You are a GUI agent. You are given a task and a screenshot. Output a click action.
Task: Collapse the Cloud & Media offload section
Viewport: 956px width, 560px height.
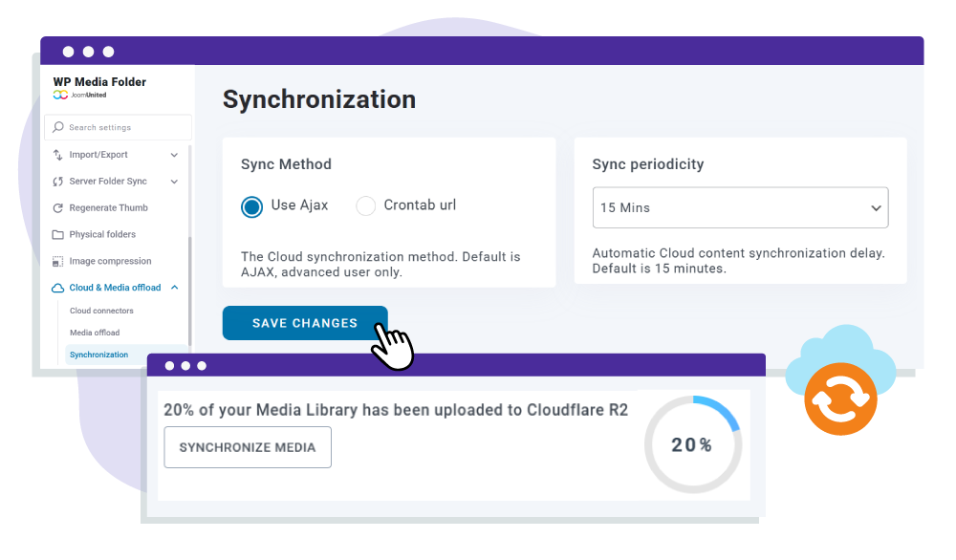click(x=174, y=287)
